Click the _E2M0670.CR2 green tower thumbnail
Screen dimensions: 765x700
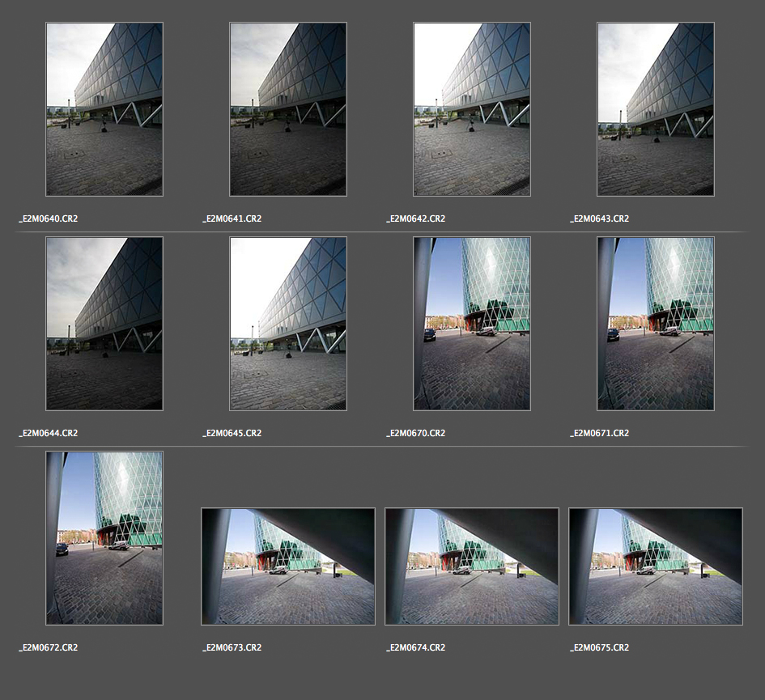click(x=472, y=324)
